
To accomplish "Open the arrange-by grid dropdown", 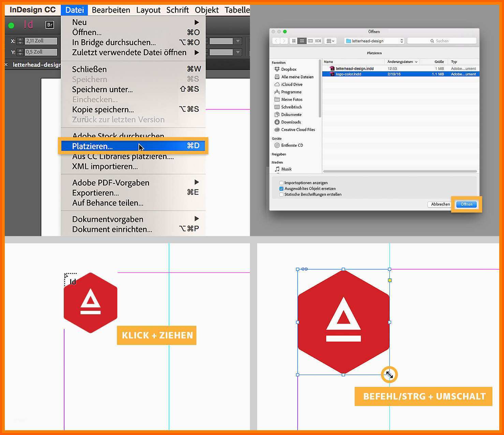I will (330, 41).
